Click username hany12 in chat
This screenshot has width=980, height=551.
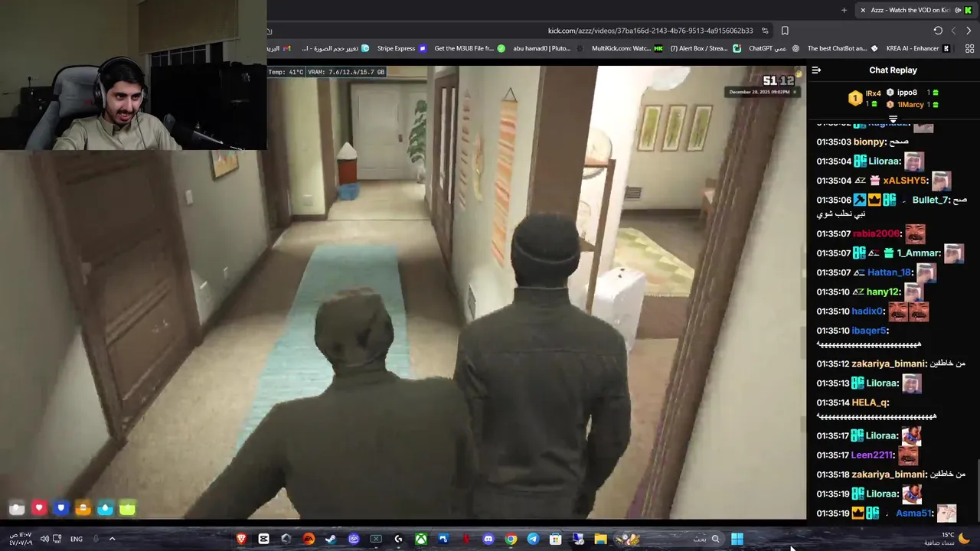(x=883, y=292)
